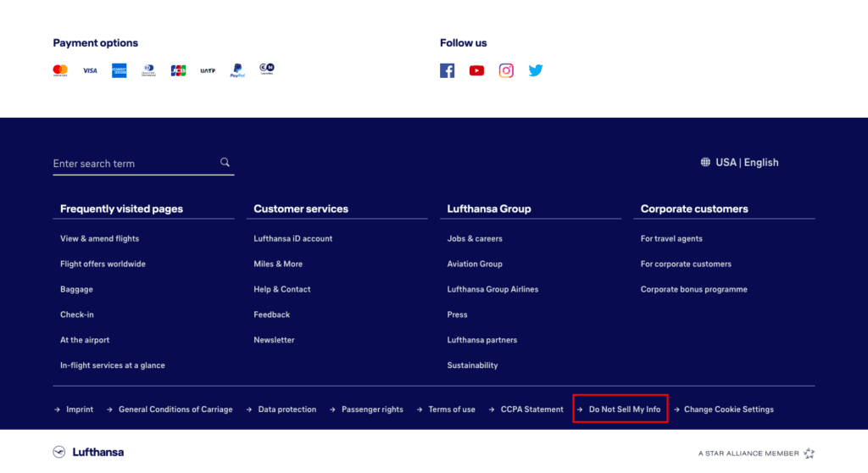The image size is (868, 473).
Task: Click the UATP payment icon
Action: [x=208, y=71]
